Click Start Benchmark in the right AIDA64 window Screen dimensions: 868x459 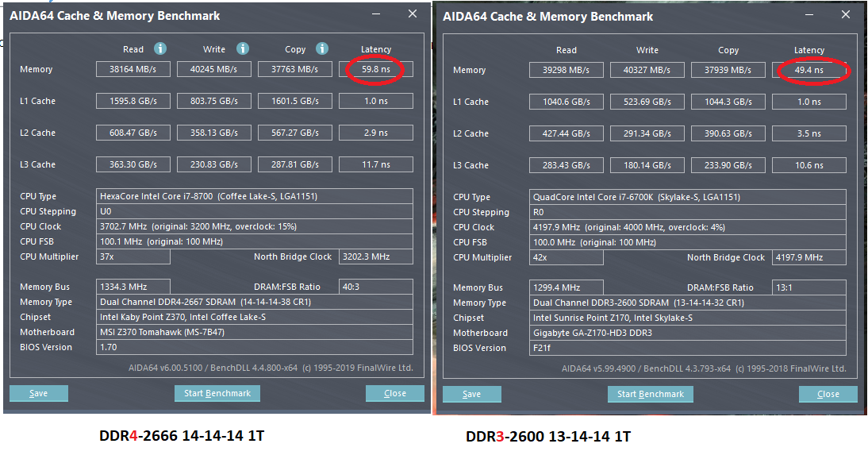click(651, 394)
